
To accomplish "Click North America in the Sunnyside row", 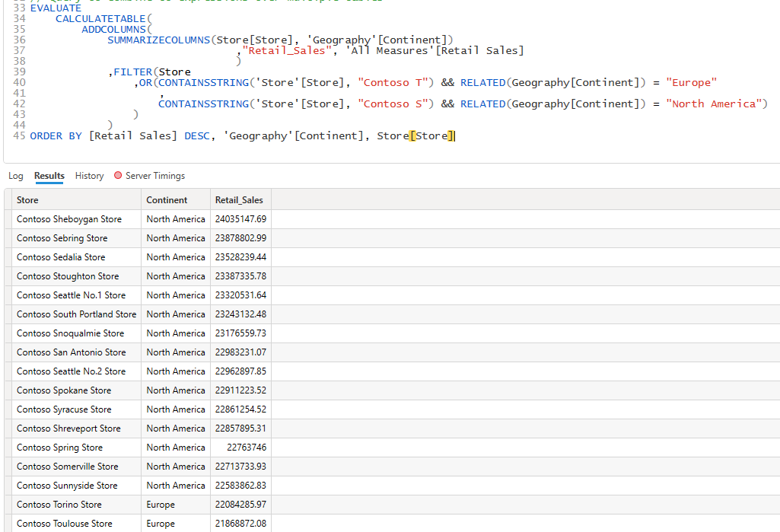I will click(176, 486).
